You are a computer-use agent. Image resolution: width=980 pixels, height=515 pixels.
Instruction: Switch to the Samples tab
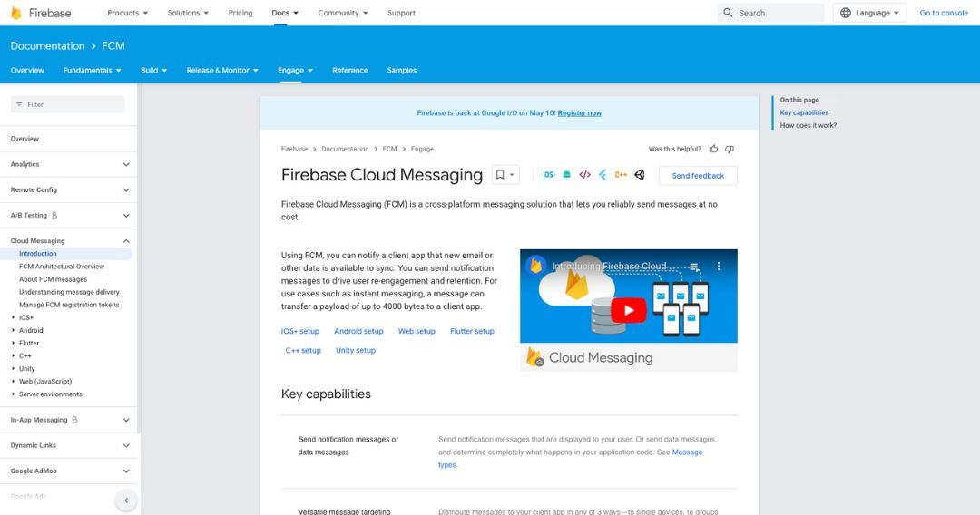point(402,71)
